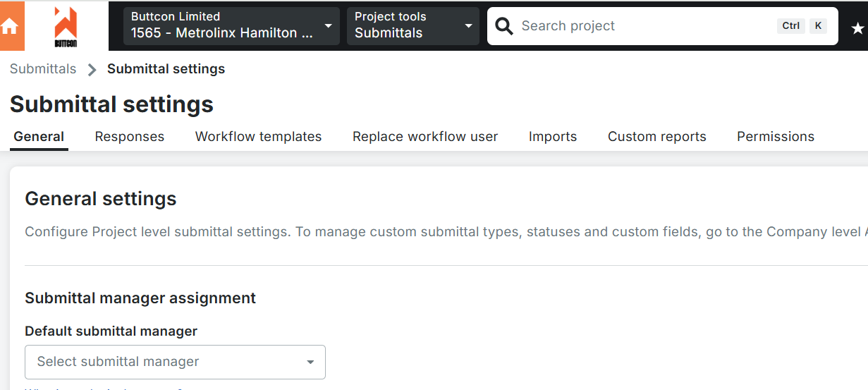Switch to the Responses tab

[130, 137]
